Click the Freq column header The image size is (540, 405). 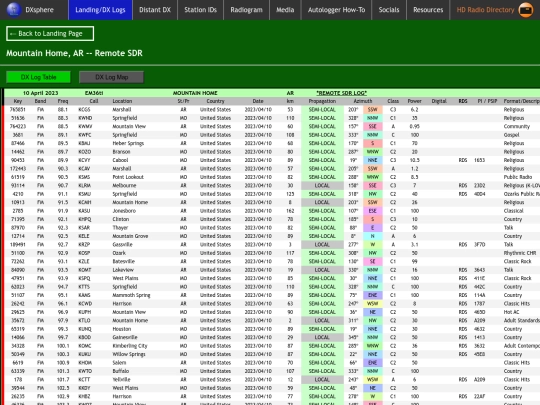(63, 101)
